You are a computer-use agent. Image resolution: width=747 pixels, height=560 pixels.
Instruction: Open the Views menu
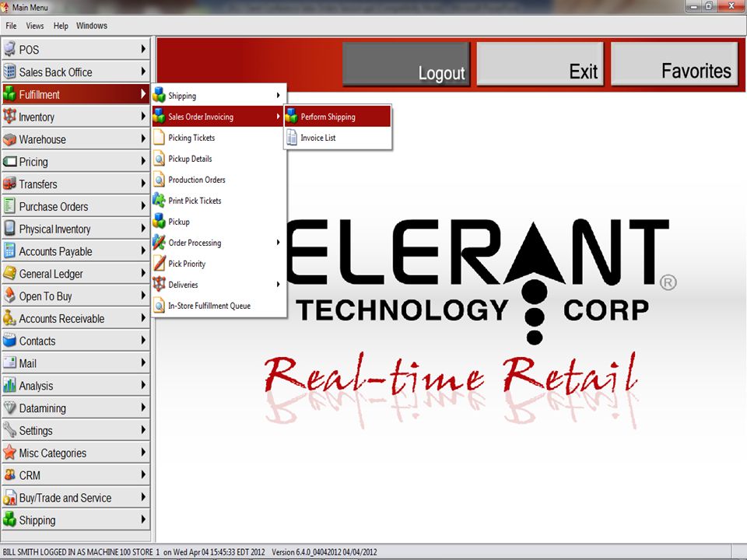click(35, 26)
